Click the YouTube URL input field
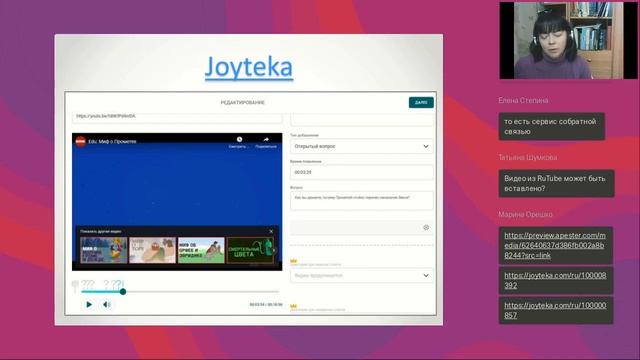This screenshot has width=640, height=360. (x=177, y=117)
